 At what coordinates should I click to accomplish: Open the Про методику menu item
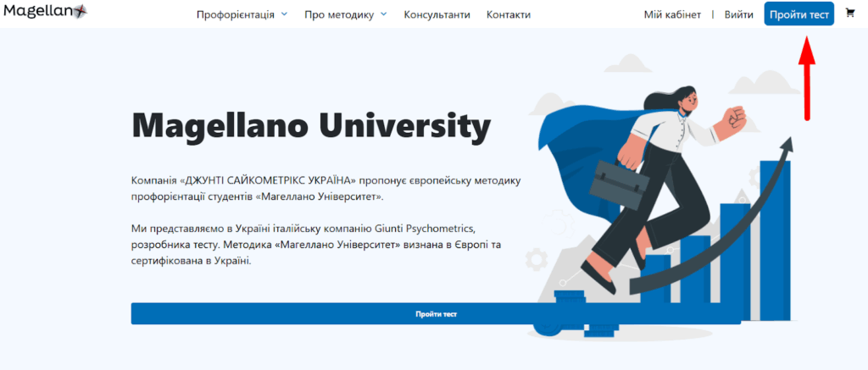click(339, 15)
